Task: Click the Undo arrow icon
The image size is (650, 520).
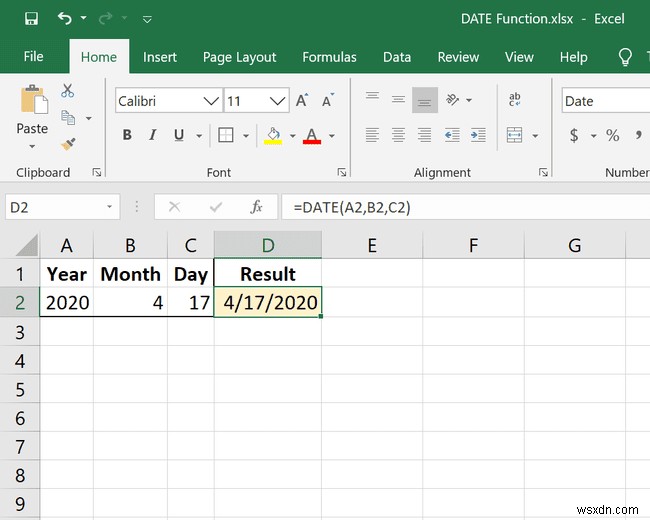Action: tap(65, 18)
